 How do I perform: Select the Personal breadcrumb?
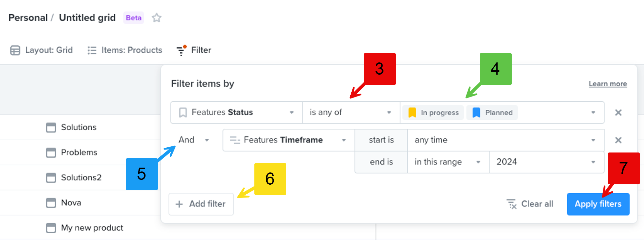pyautogui.click(x=28, y=18)
